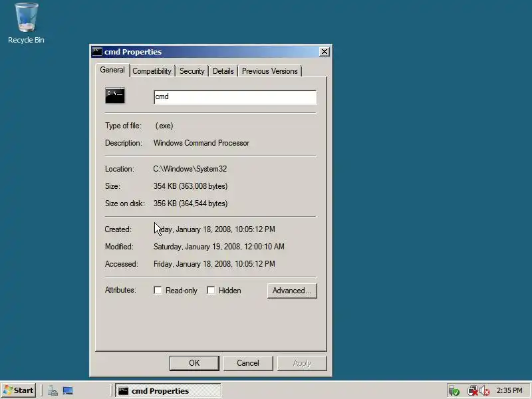The height and width of the screenshot is (399, 532).
Task: Click cmd Properties taskbar button
Action: click(168, 391)
